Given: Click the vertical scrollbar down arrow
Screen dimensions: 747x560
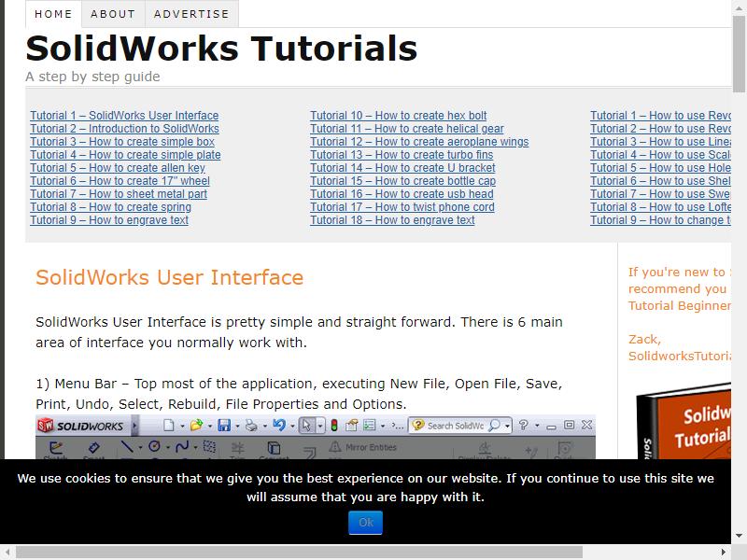Looking at the screenshot, I should (x=739, y=536).
